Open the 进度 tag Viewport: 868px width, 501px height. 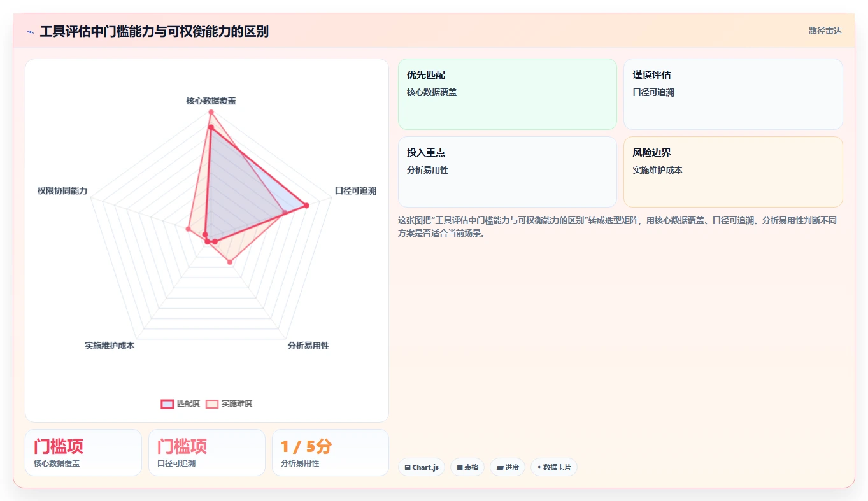pos(508,467)
